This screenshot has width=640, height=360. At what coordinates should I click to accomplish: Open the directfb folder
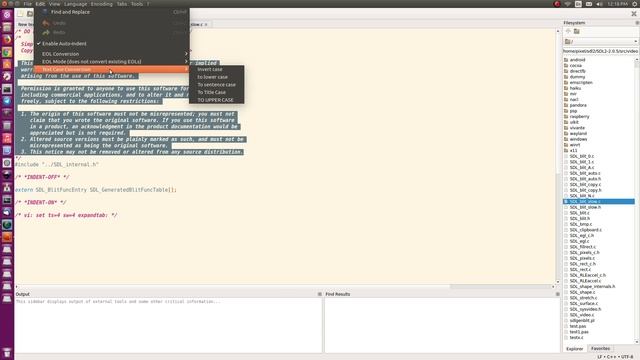click(x=577, y=71)
